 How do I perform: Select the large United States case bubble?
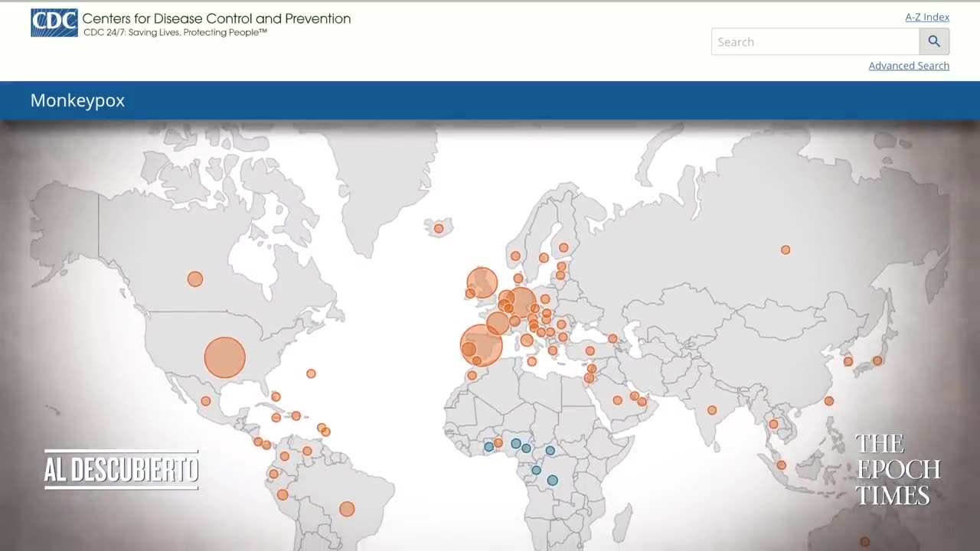224,357
